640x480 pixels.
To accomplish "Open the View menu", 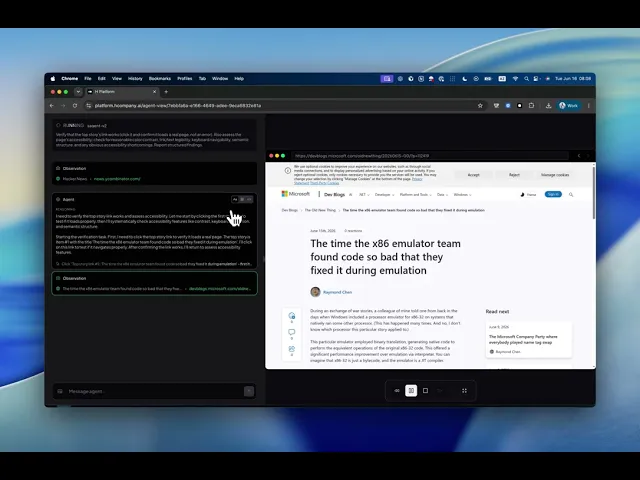I will [117, 79].
